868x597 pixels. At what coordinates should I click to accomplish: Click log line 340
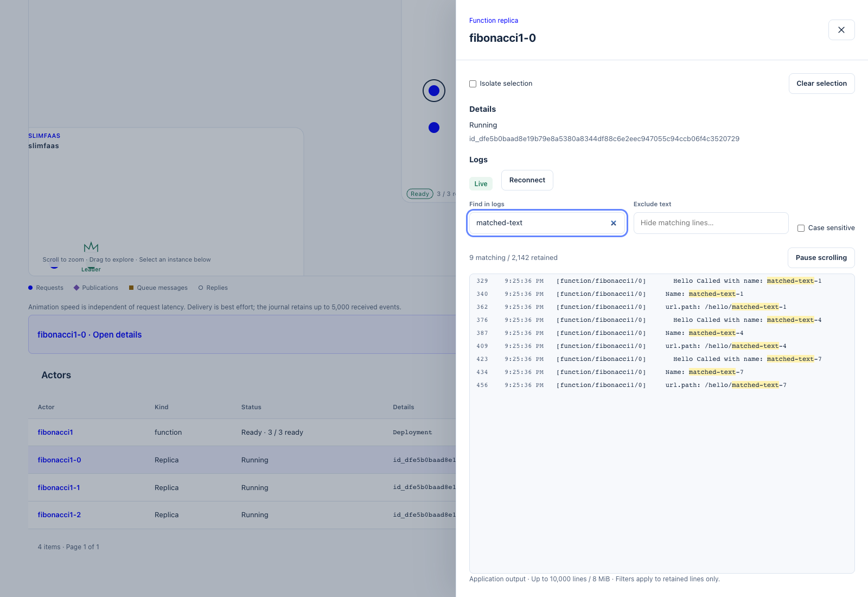(662, 294)
